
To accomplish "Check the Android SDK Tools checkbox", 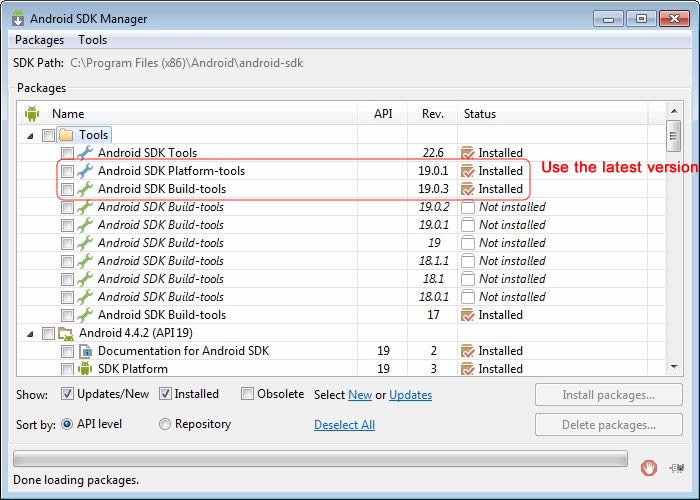I will click(x=67, y=153).
